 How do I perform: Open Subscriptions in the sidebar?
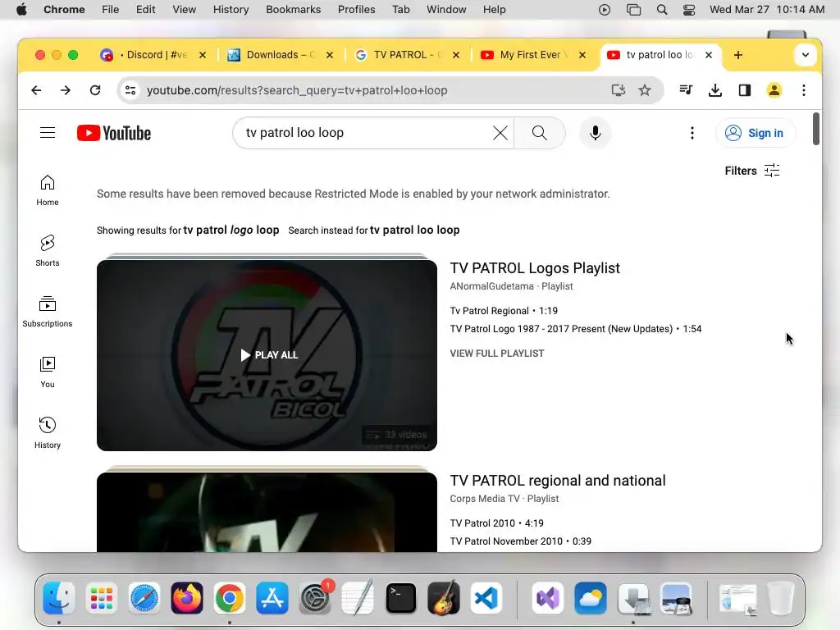[48, 311]
